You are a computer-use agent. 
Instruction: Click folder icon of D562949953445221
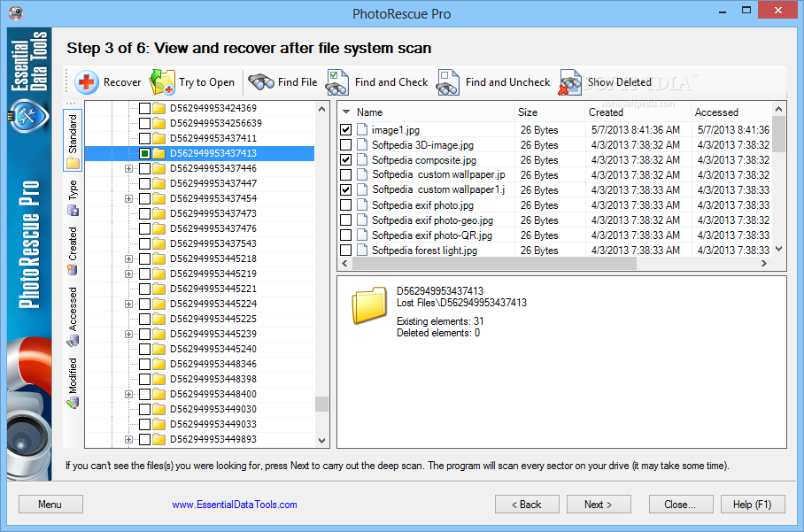click(x=159, y=289)
